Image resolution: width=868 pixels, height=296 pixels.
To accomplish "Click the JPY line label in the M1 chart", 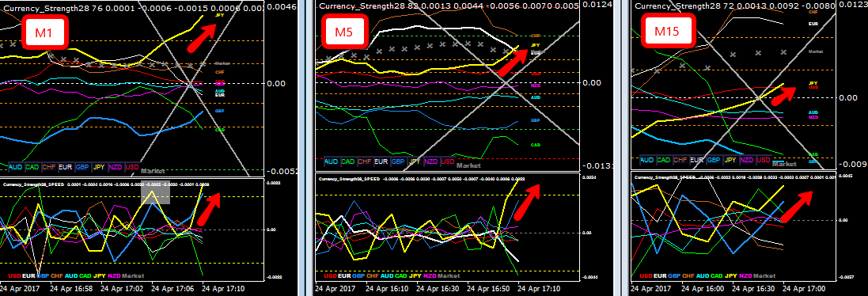I will click(219, 16).
